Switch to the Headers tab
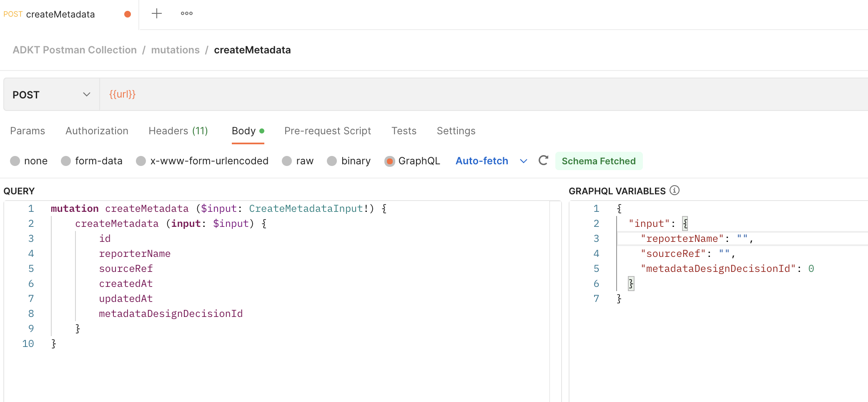 point(178,131)
